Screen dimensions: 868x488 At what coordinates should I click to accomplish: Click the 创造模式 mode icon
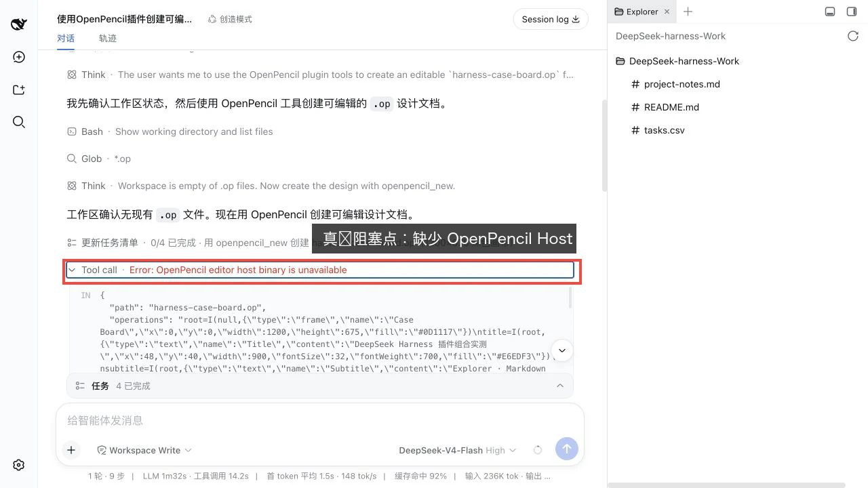coord(212,19)
